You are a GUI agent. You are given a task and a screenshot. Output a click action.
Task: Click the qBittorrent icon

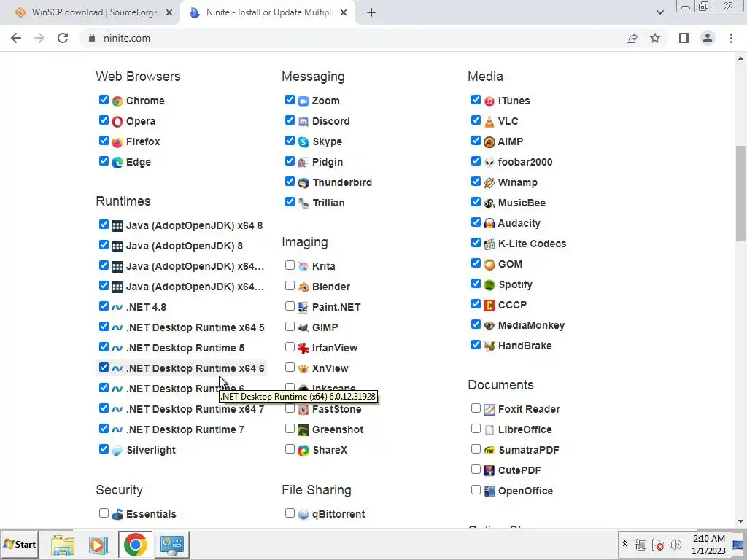point(303,515)
